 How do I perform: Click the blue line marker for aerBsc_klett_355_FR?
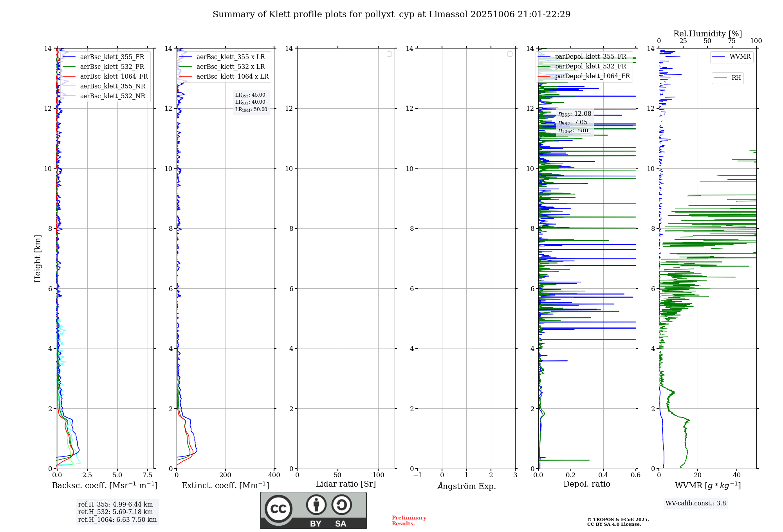[x=69, y=57]
